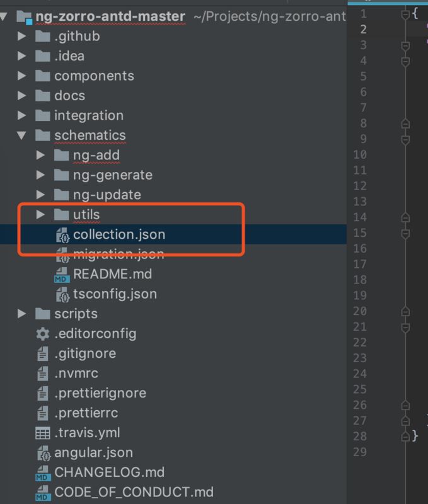This screenshot has width=428, height=504.
Task: Collapse the schematics folder
Action: point(22,135)
